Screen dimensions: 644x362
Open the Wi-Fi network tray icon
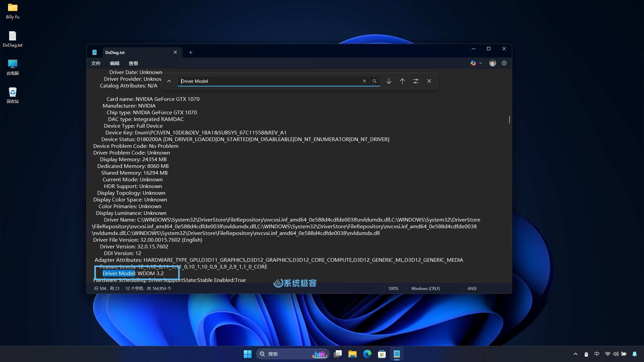(x=607, y=354)
